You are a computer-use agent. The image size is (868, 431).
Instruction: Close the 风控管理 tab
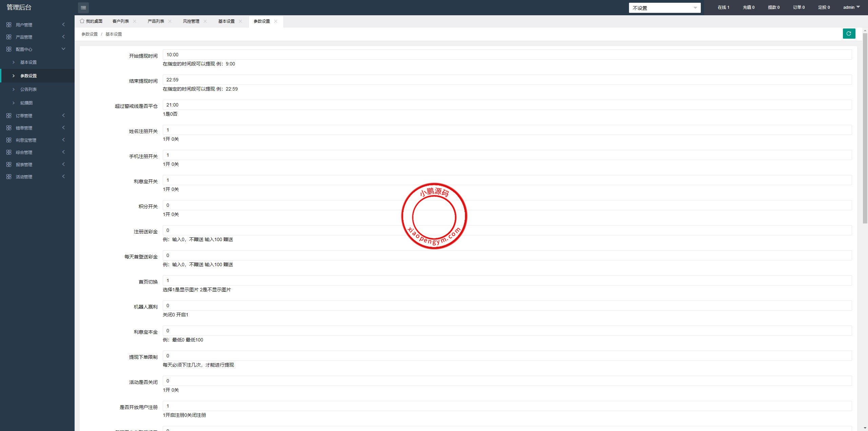click(x=205, y=21)
